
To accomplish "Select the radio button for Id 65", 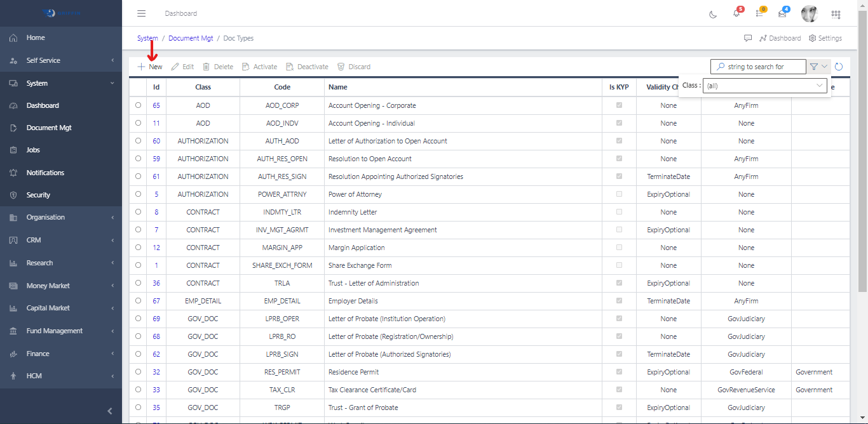I will coord(138,105).
